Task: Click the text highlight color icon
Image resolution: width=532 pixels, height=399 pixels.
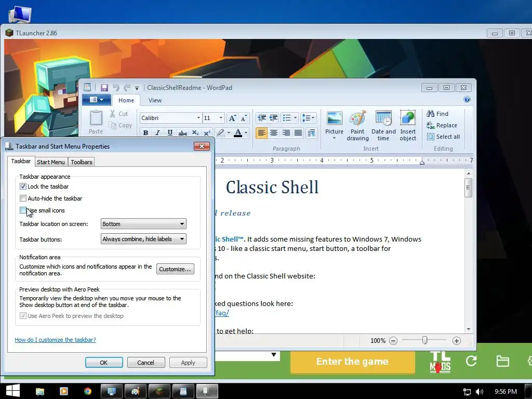Action: click(x=220, y=132)
